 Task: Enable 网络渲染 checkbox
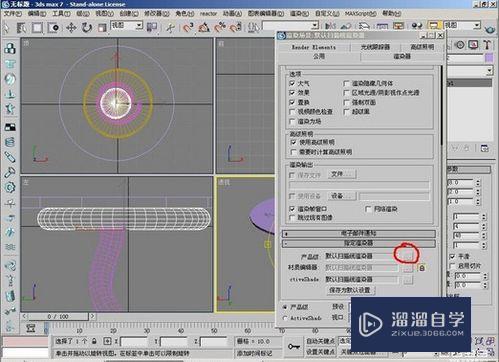[368, 209]
